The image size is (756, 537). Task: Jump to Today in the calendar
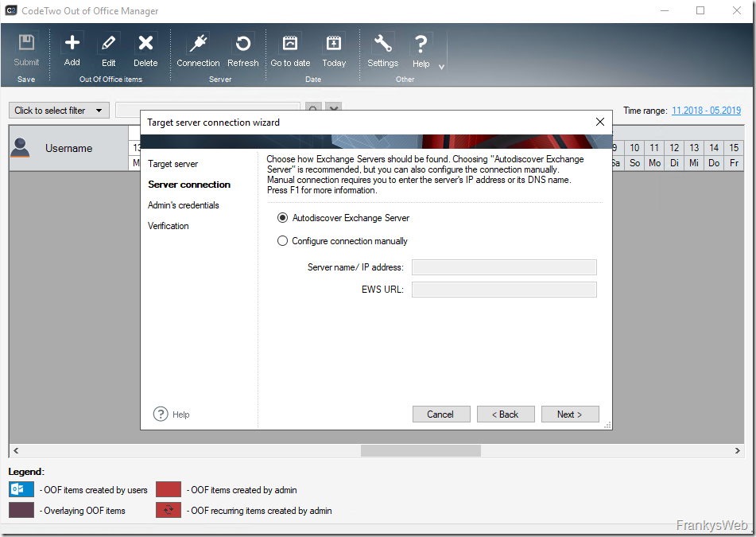[334, 50]
